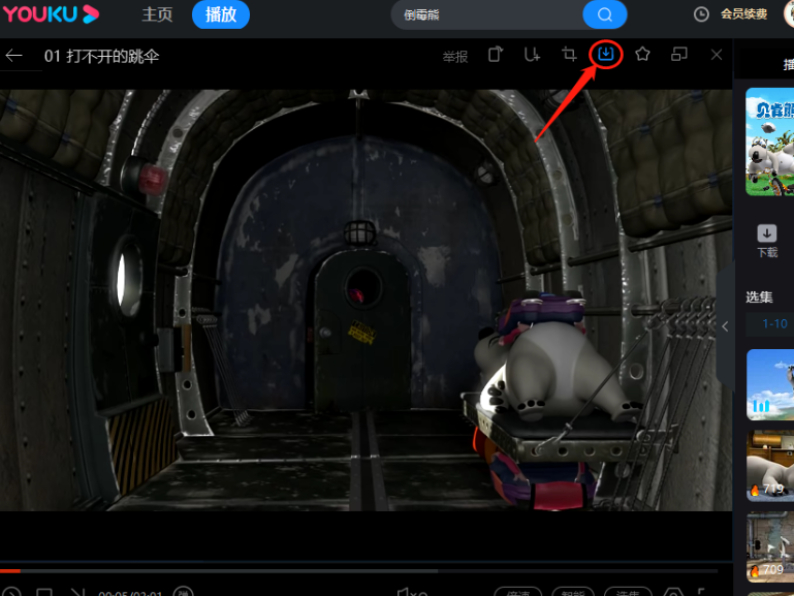Open 会员续费 membership renewal link

click(743, 14)
